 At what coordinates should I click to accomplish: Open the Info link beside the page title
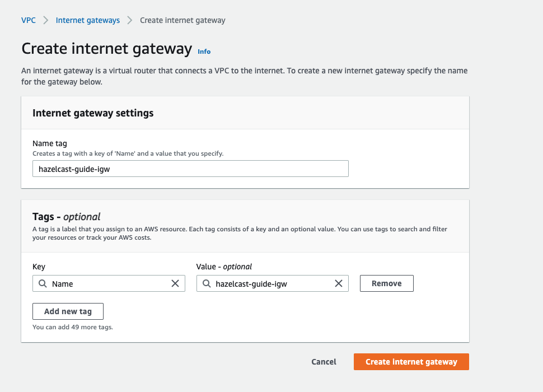[x=204, y=52]
